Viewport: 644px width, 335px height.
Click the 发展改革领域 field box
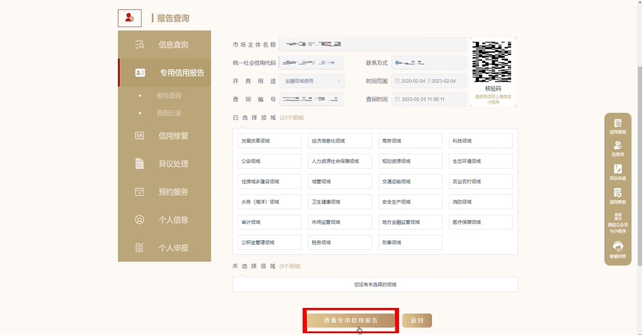(x=269, y=141)
